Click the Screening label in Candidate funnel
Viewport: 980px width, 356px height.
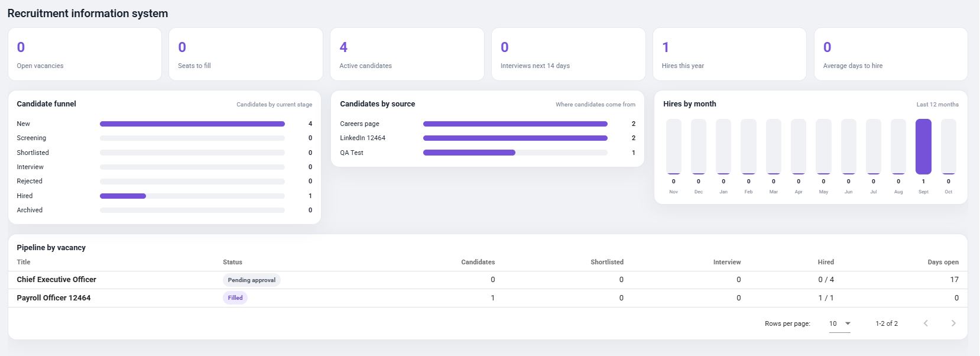[x=31, y=138]
